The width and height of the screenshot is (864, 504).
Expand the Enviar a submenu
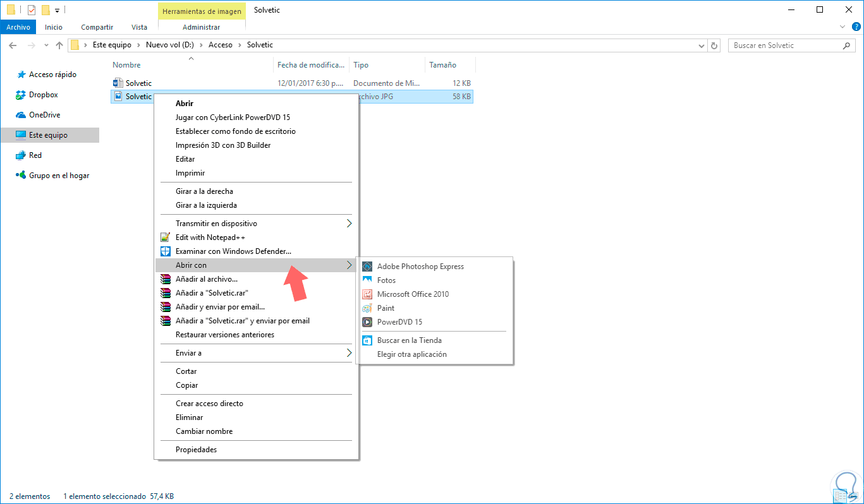350,353
